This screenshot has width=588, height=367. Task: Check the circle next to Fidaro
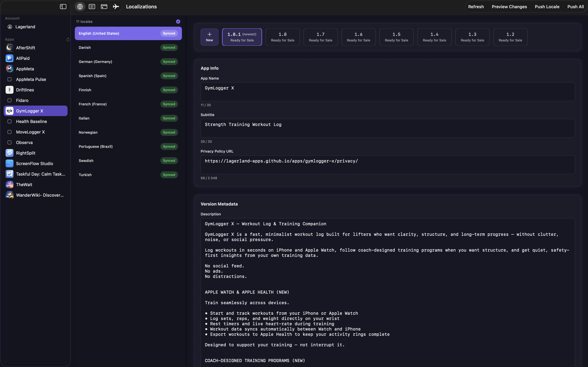tap(10, 100)
